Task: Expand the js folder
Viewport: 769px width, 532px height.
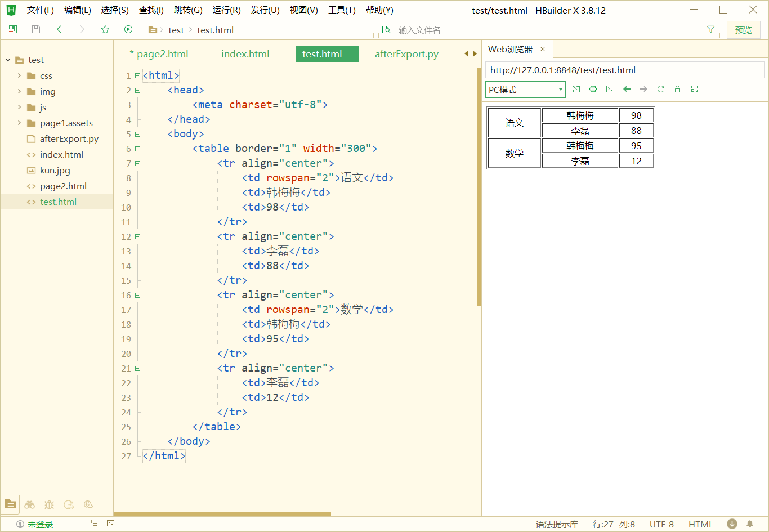Action: [x=19, y=107]
